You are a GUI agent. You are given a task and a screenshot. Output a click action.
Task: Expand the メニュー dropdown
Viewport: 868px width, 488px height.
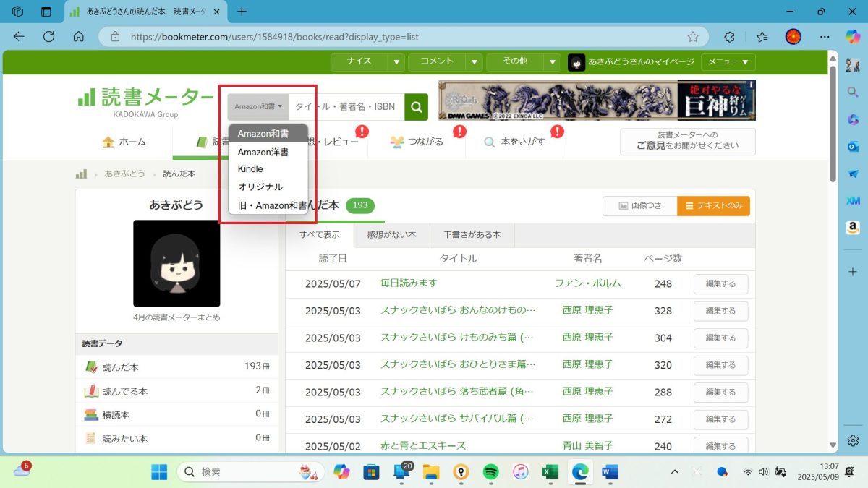click(728, 62)
